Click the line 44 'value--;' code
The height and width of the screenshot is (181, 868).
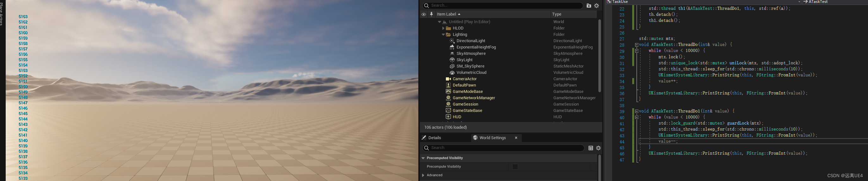[x=668, y=141]
